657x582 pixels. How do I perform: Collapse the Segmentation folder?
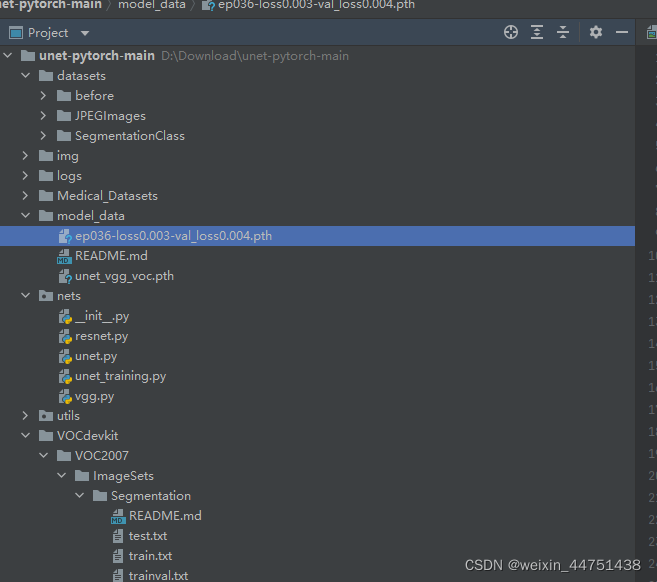click(x=80, y=495)
